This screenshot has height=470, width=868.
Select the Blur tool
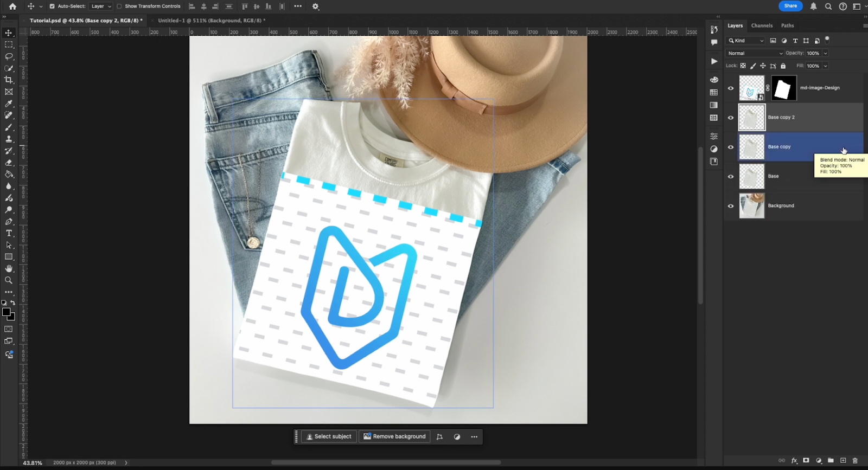tap(9, 186)
